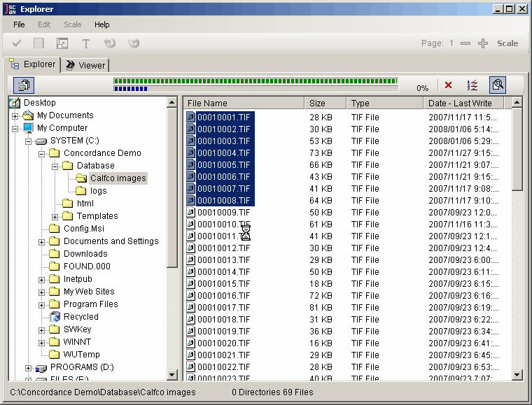Expand the Program Files folder
532x405 pixels.
pyautogui.click(x=41, y=305)
